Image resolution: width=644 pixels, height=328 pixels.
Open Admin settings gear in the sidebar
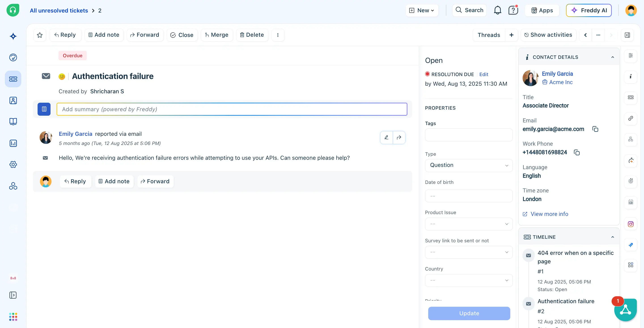click(13, 164)
